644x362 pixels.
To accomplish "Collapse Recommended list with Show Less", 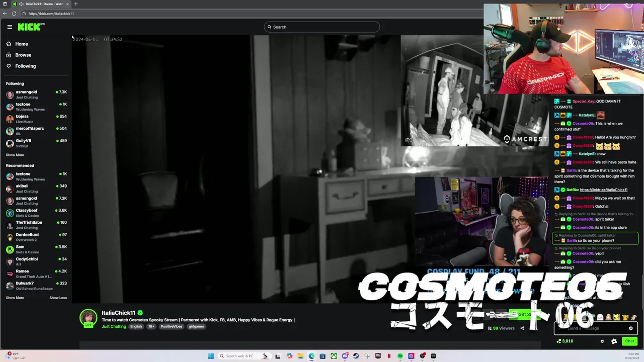I will pos(58,298).
